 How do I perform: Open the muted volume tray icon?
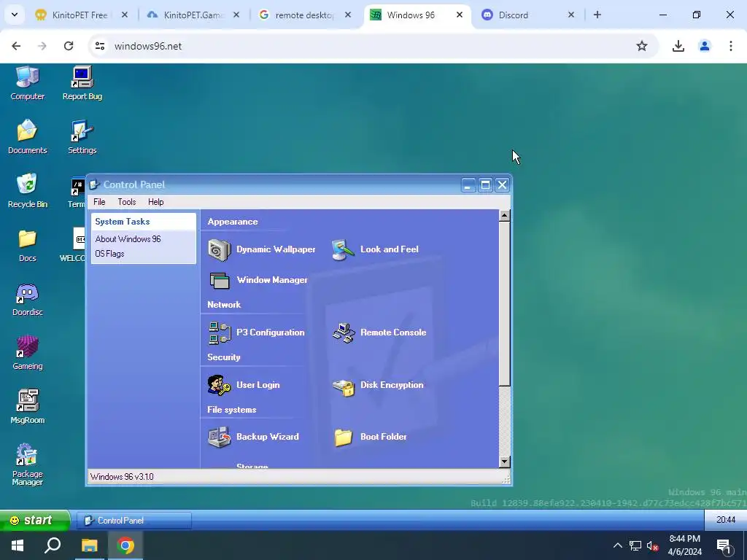[x=653, y=545]
